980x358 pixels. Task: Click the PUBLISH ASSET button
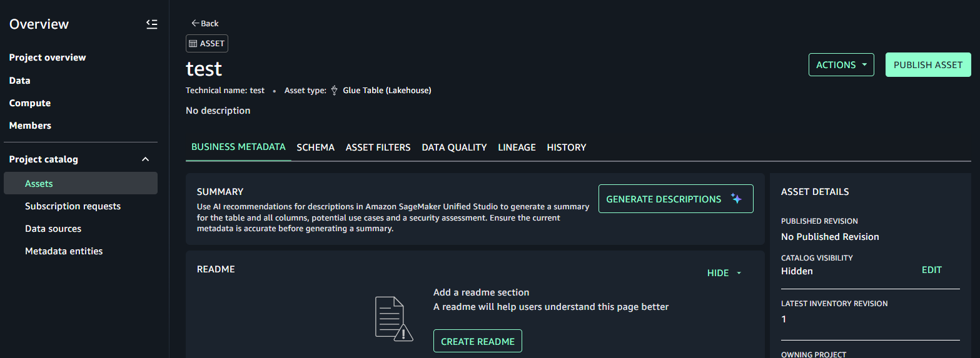click(928, 65)
